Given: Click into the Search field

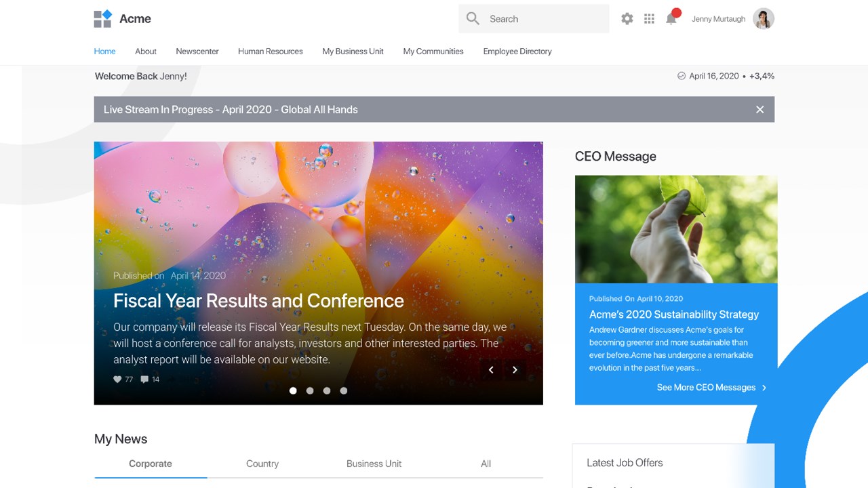Looking at the screenshot, I should [534, 19].
